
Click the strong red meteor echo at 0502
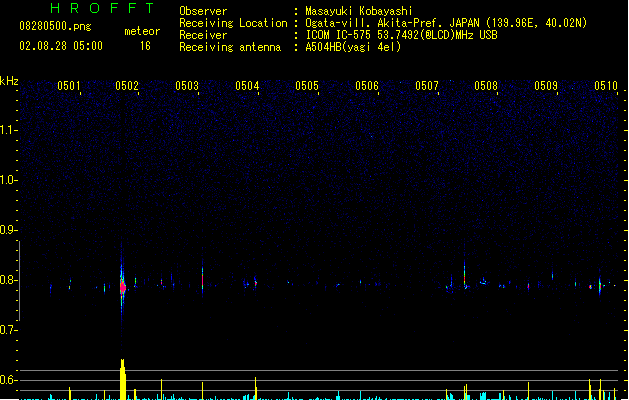(x=123, y=287)
